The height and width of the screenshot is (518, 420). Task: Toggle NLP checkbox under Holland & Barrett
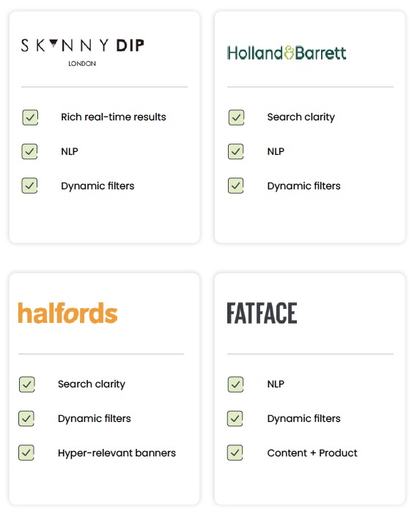[235, 152]
